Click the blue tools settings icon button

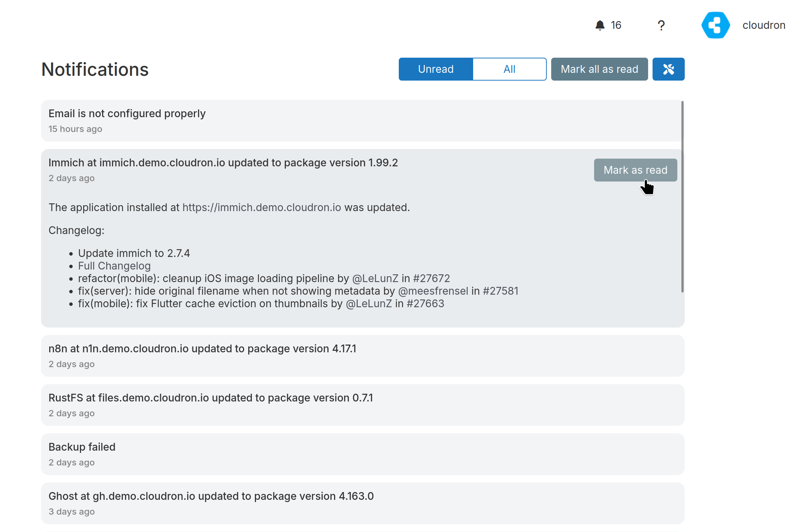click(668, 69)
